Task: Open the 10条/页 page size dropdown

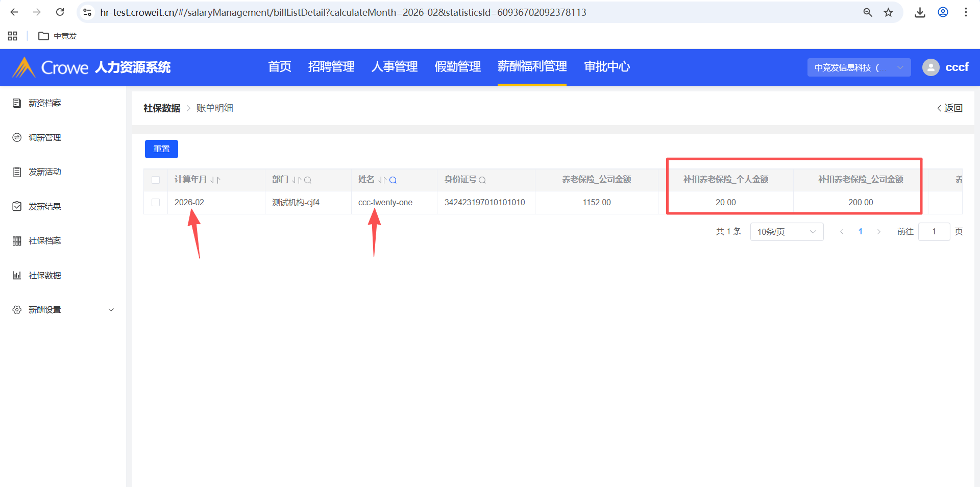Action: click(x=787, y=232)
